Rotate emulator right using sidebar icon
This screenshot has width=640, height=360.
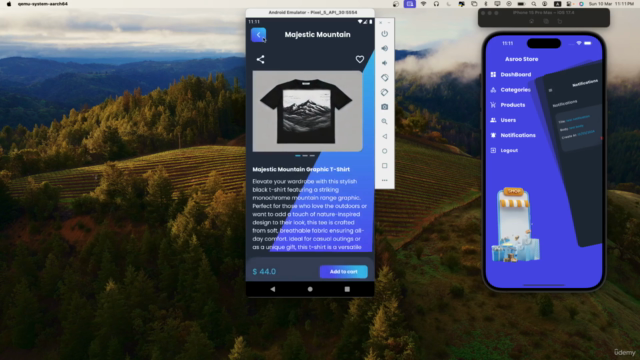click(384, 92)
